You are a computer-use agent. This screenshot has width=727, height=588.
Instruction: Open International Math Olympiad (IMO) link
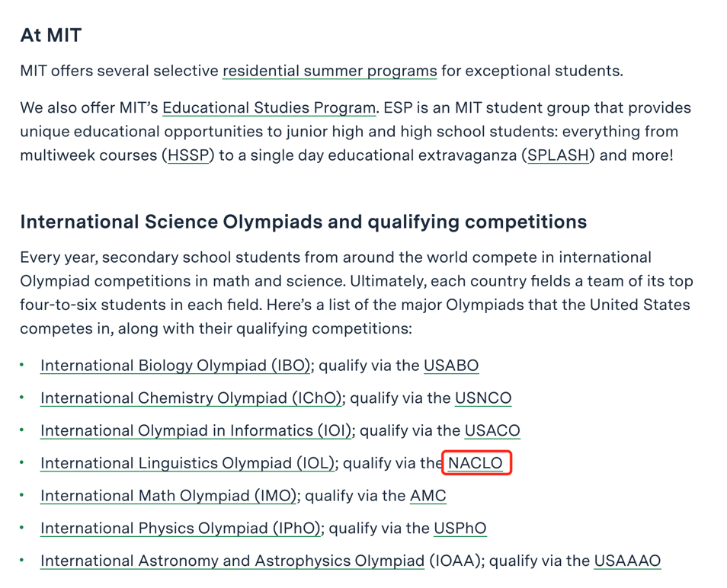[168, 497]
